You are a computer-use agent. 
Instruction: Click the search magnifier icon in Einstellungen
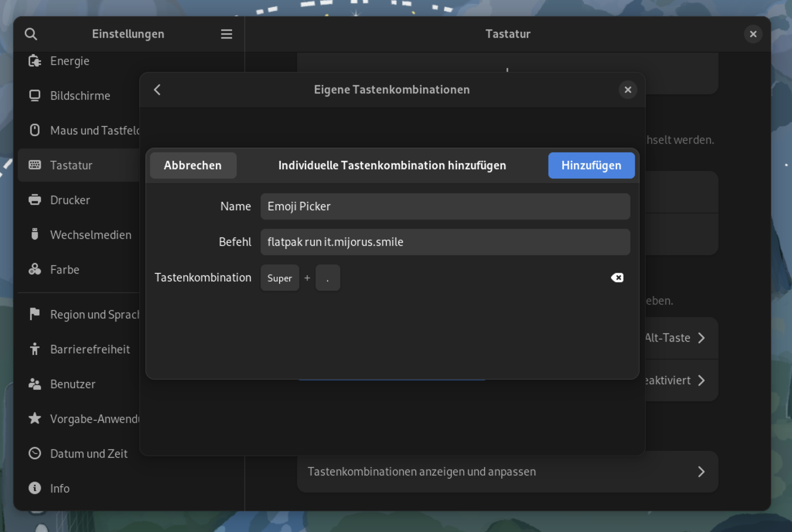[x=31, y=34]
